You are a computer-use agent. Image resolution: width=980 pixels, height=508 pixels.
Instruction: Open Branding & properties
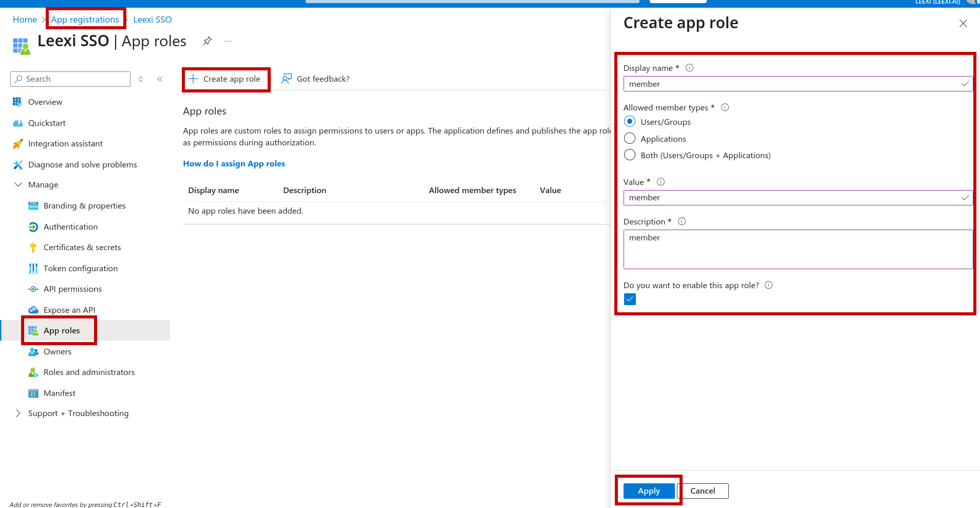(85, 206)
